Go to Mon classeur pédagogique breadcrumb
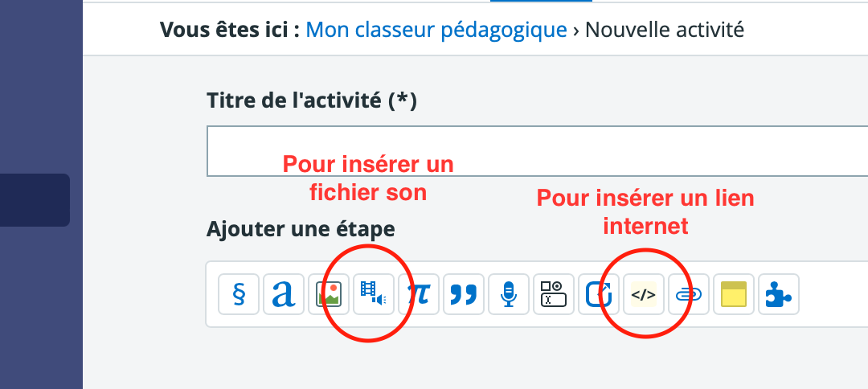 click(436, 30)
